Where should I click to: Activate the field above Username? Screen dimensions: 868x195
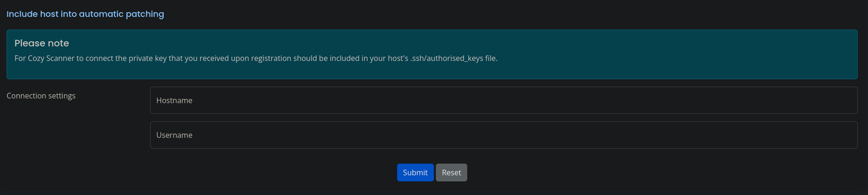tap(503, 100)
